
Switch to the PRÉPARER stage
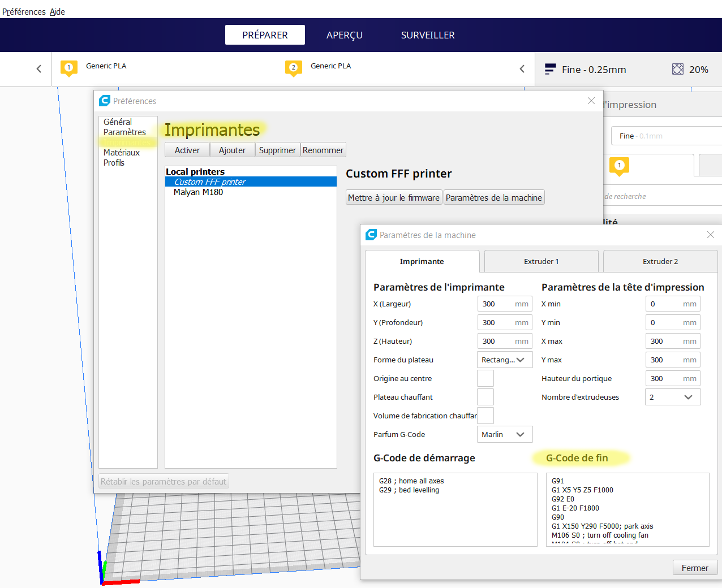coord(265,35)
